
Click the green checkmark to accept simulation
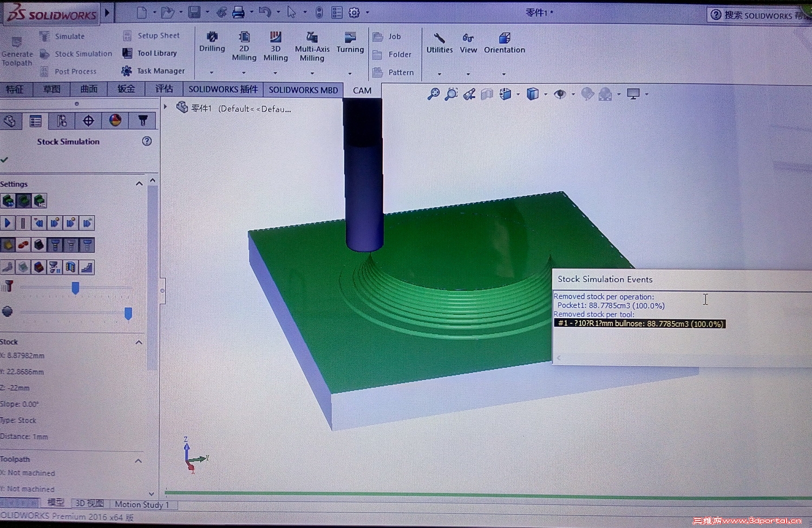coord(4,160)
